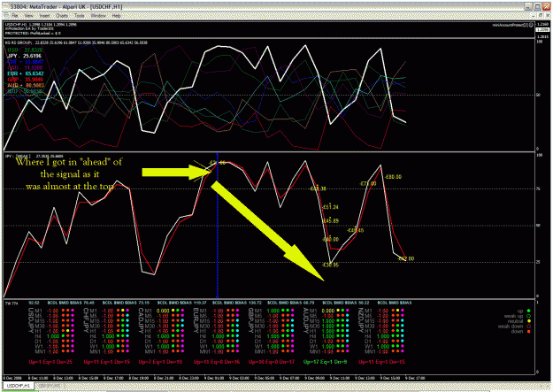Click the NZD strength legend label
The width and height of the screenshot is (553, 392).
tap(25, 91)
